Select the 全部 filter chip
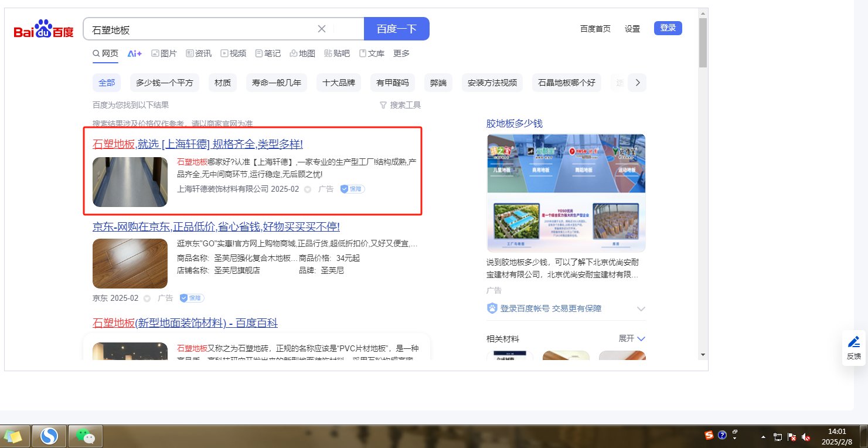 (x=107, y=83)
